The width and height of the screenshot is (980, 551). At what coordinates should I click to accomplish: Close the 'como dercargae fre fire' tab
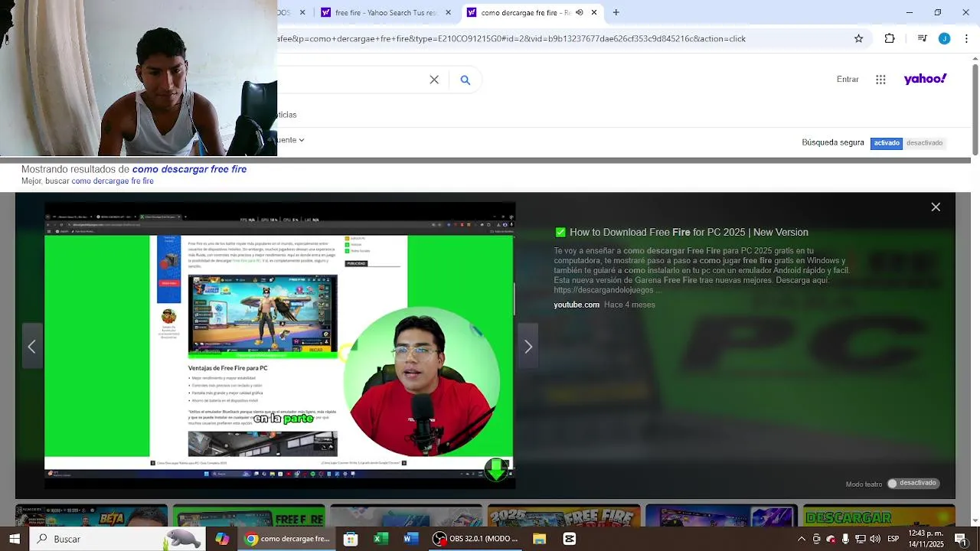[x=593, y=12]
